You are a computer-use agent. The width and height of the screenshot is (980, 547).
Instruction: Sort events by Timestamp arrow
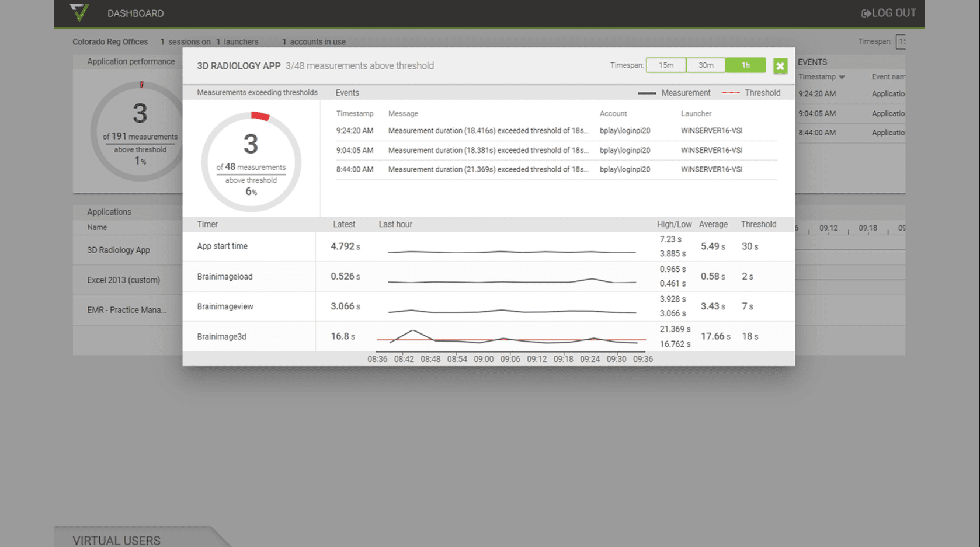point(842,77)
